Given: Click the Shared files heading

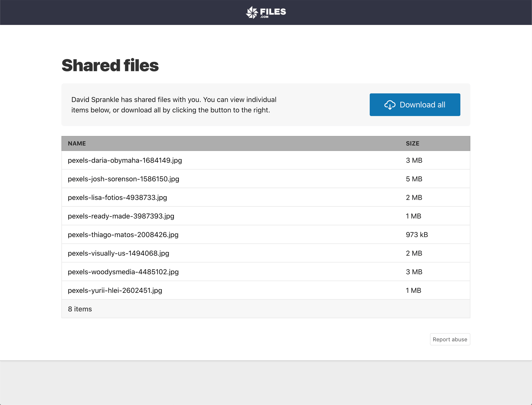Looking at the screenshot, I should 110,65.
